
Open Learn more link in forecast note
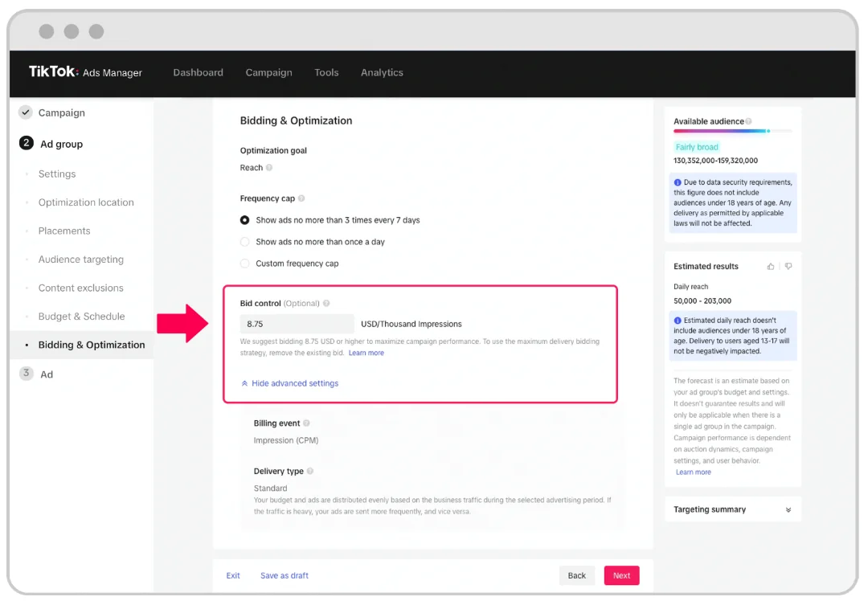693,472
